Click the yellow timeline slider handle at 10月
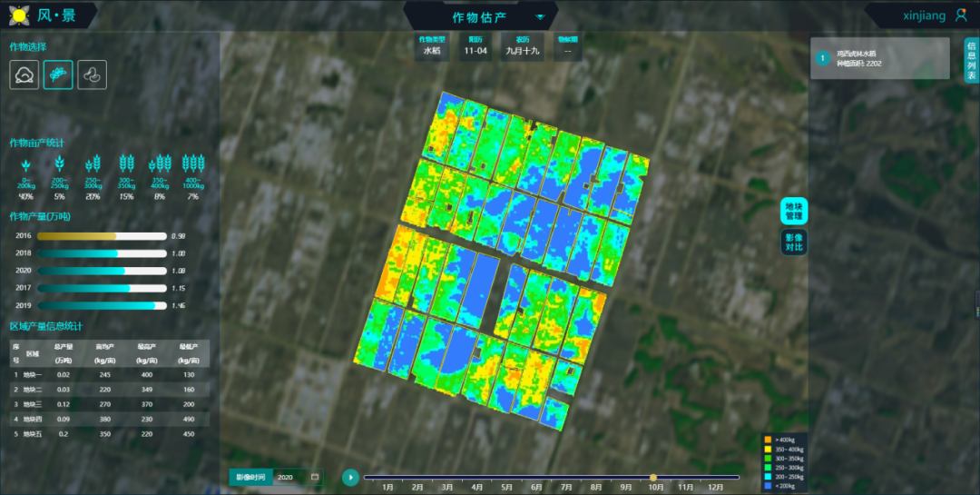The image size is (980, 495). [653, 477]
